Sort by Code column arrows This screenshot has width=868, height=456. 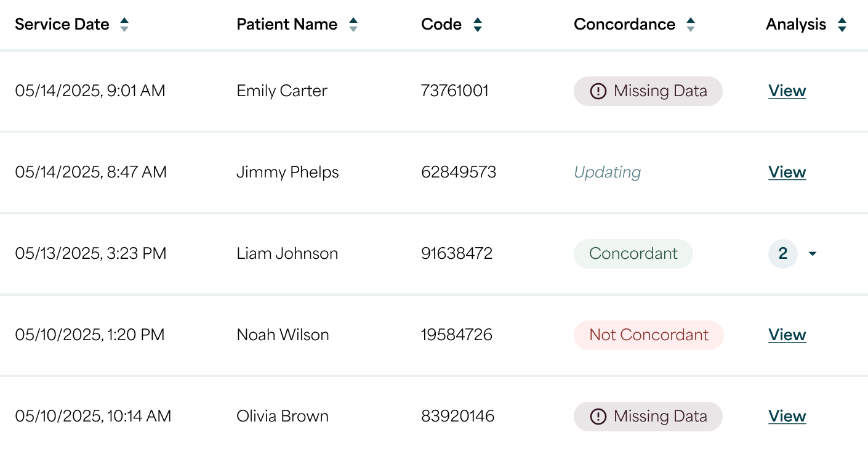pos(478,25)
